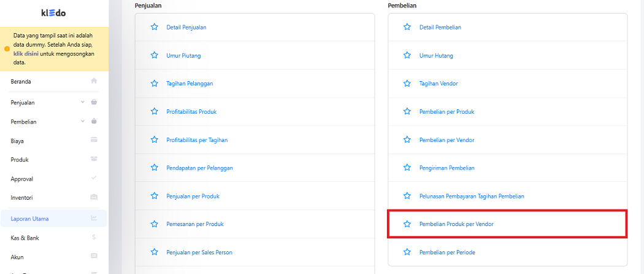Viewport: 644px width, 274px height.
Task: Mark Pembelian Produk per Vendor as favorite
Action: [x=407, y=224]
